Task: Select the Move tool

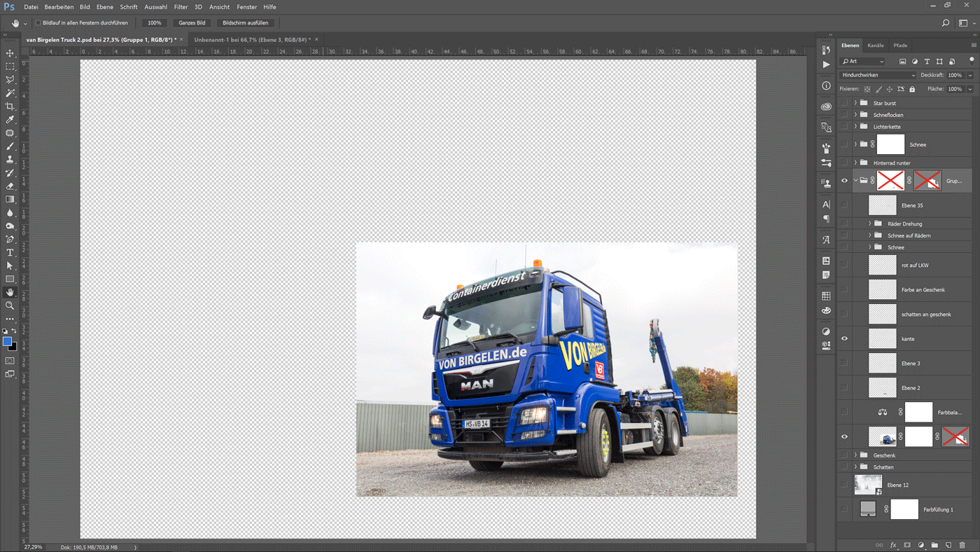Action: pyautogui.click(x=10, y=53)
